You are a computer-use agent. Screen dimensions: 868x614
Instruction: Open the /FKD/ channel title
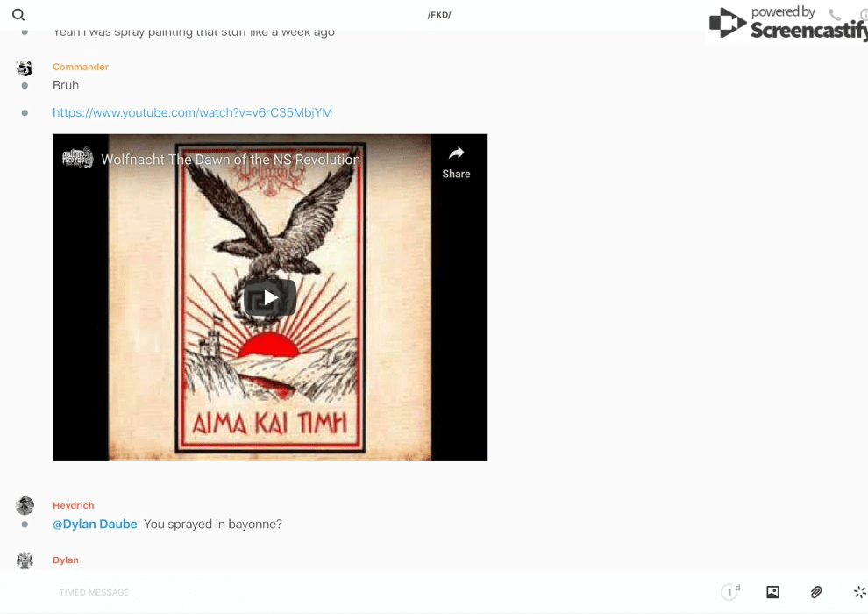click(438, 15)
